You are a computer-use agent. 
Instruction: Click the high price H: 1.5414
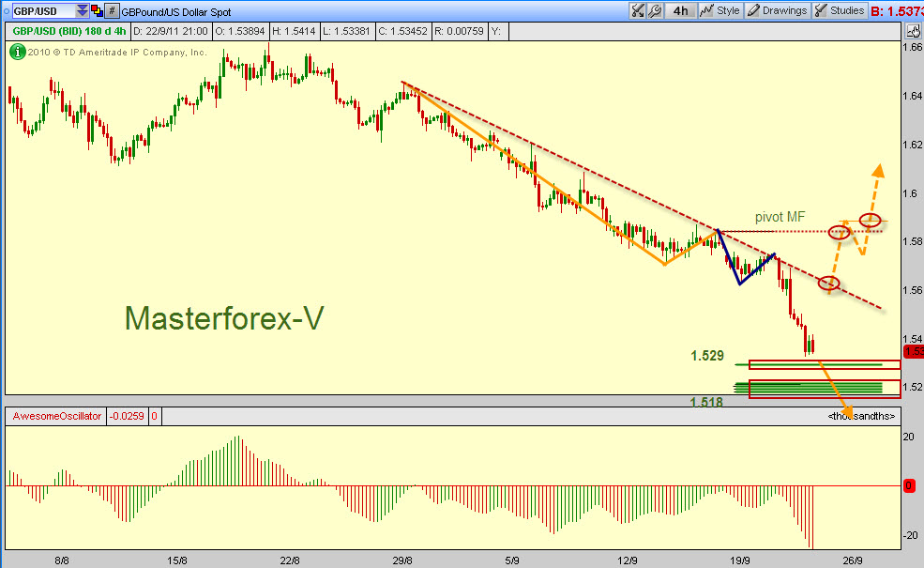point(294,31)
